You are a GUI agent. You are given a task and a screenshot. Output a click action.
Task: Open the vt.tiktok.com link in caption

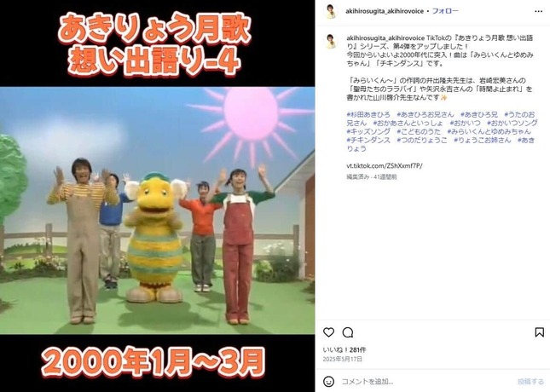tap(384, 165)
